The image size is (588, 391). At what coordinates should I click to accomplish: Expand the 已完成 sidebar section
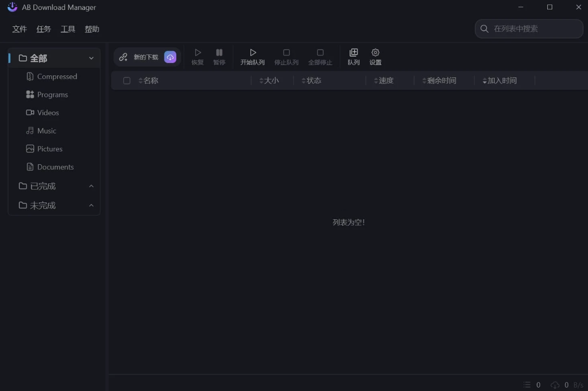91,186
